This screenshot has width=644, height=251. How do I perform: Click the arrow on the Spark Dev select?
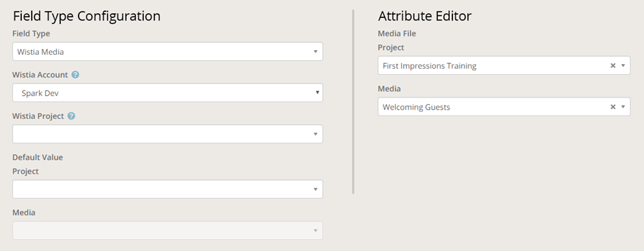(x=317, y=93)
